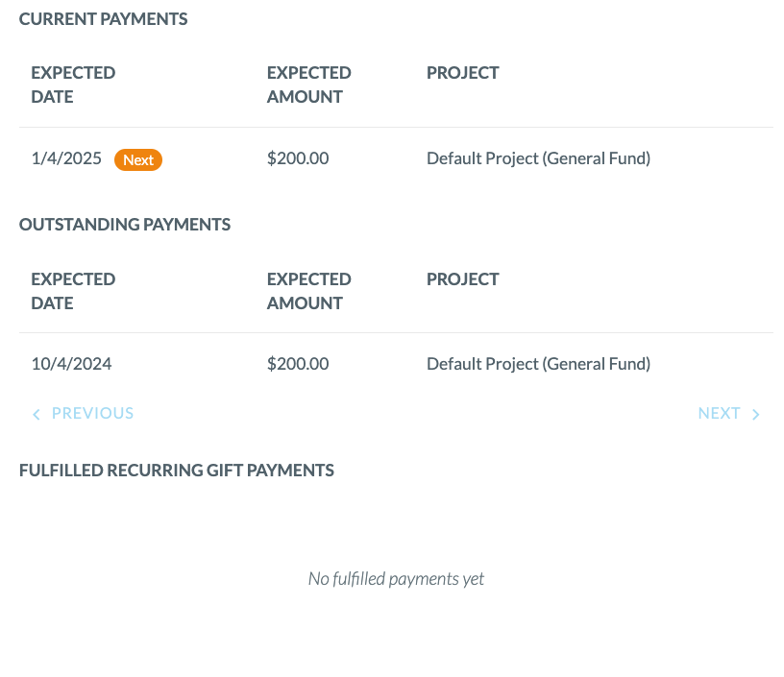784x677 pixels.
Task: Click Expected Date header in Current Payments
Action: click(73, 85)
